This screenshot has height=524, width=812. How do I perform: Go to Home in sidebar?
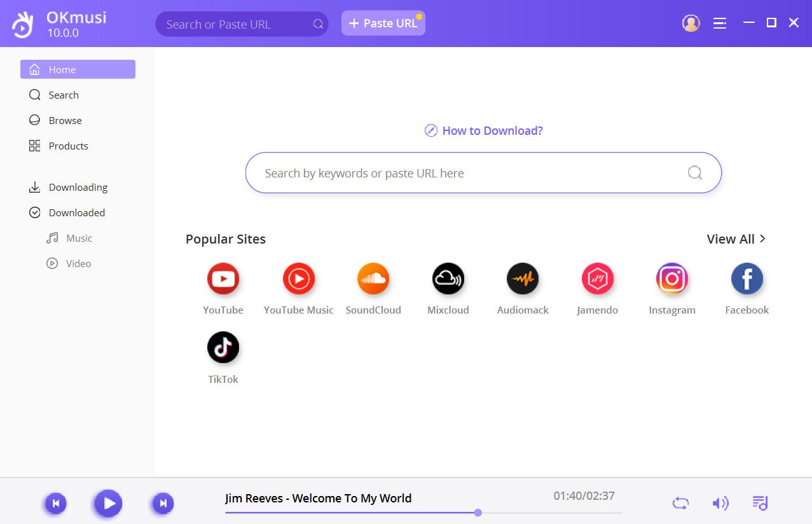coord(78,69)
